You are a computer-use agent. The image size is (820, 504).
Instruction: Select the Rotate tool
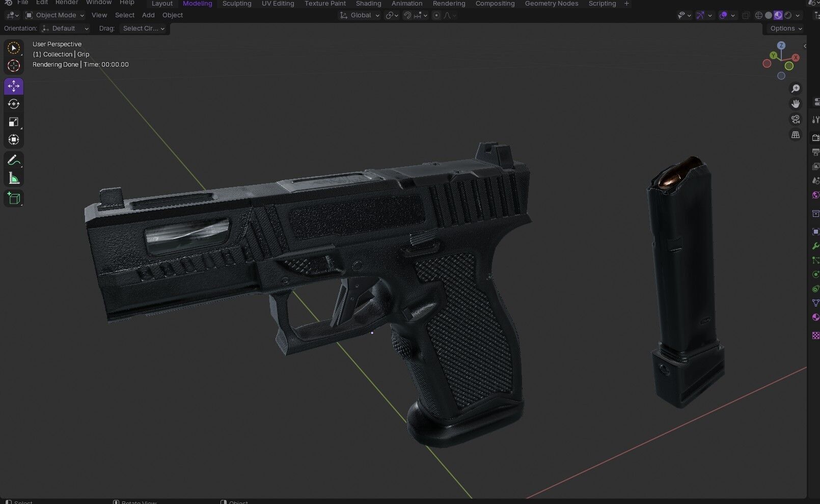(x=14, y=104)
